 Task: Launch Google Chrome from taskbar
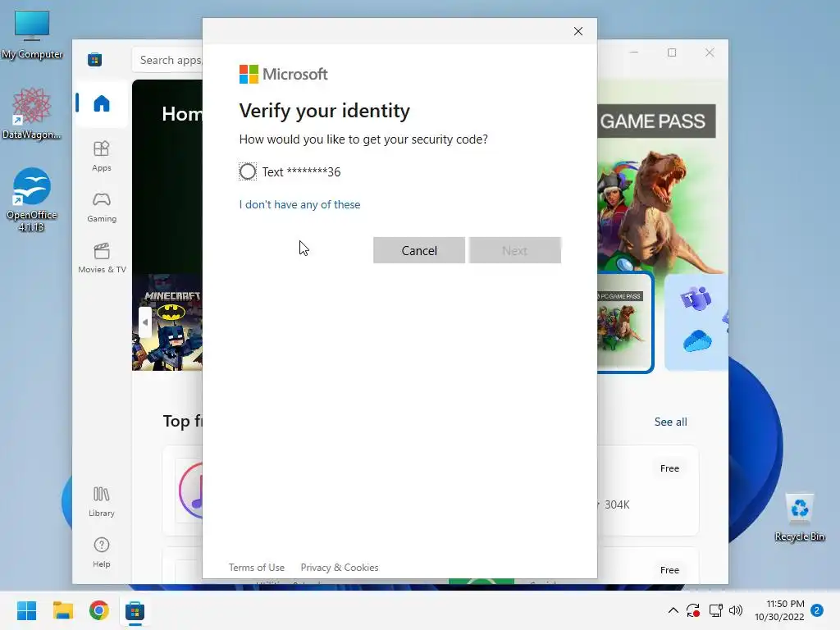(98, 610)
